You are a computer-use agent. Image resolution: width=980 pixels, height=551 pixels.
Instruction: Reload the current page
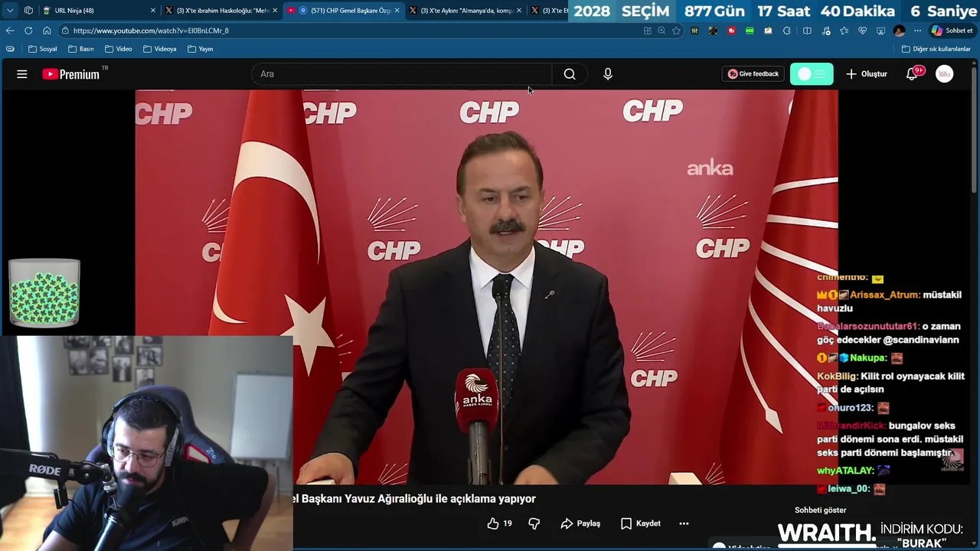click(28, 31)
